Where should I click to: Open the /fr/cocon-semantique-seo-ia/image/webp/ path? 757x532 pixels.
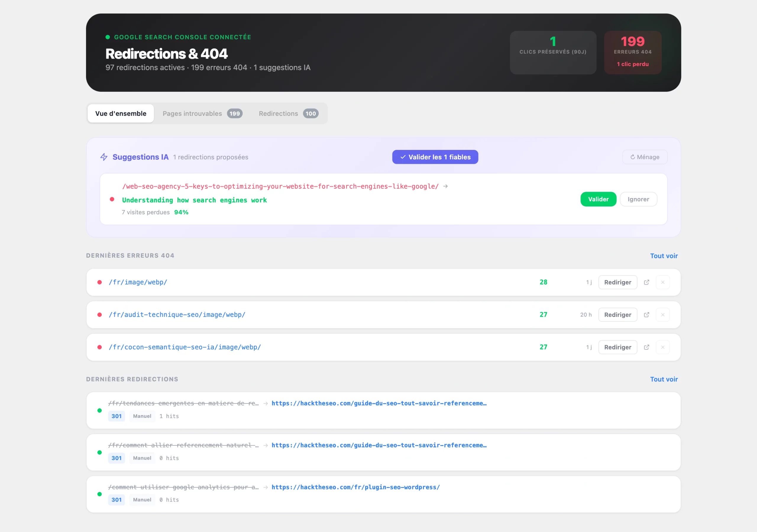coord(185,347)
